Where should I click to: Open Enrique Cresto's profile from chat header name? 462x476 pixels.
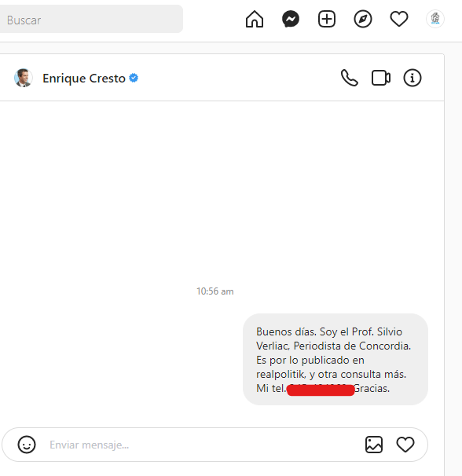pyautogui.click(x=84, y=79)
